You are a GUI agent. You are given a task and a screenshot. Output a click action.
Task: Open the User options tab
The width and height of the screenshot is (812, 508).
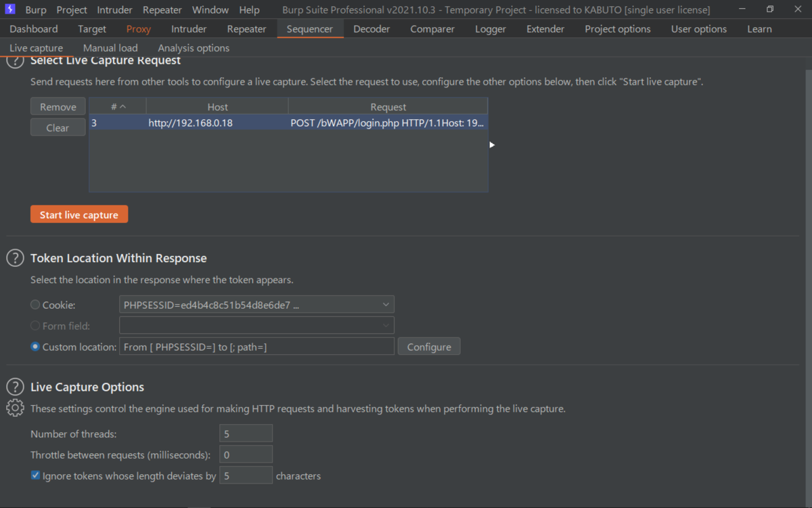click(699, 29)
